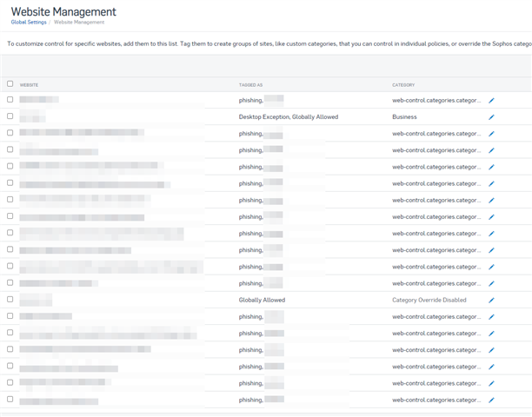Click the pencil in the fifth table row
Image resolution: width=532 pixels, height=417 pixels.
click(491, 167)
